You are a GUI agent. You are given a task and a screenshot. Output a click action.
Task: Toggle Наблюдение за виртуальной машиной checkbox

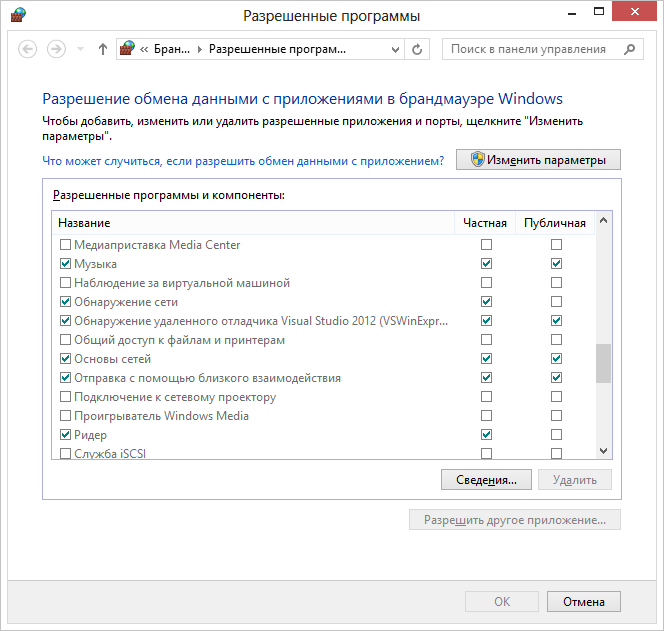[65, 282]
